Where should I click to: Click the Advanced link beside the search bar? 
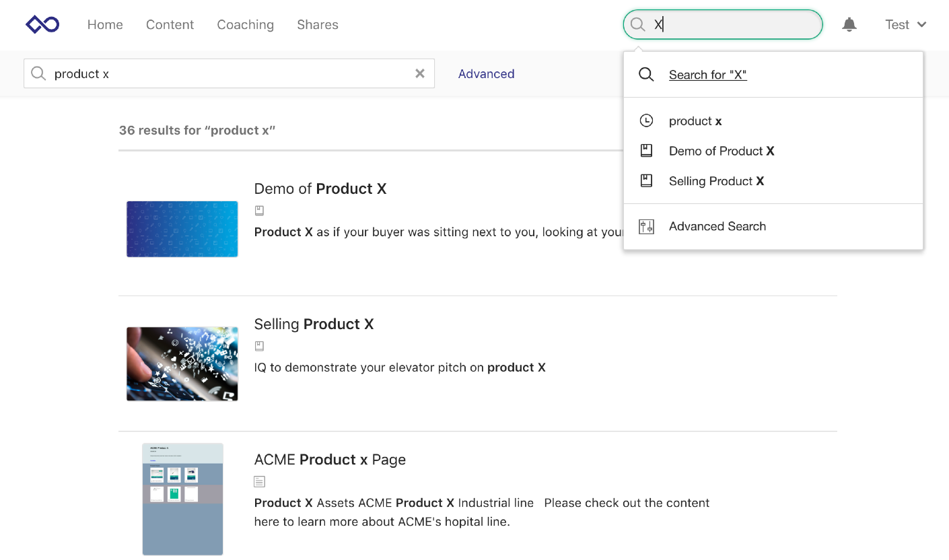(x=486, y=73)
